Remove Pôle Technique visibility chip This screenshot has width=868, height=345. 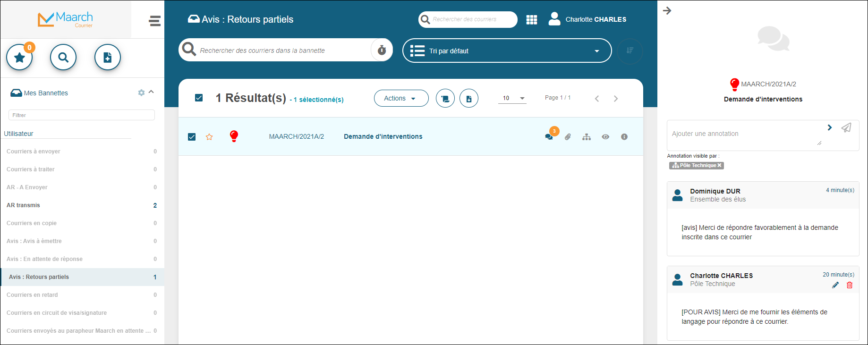pyautogui.click(x=720, y=166)
